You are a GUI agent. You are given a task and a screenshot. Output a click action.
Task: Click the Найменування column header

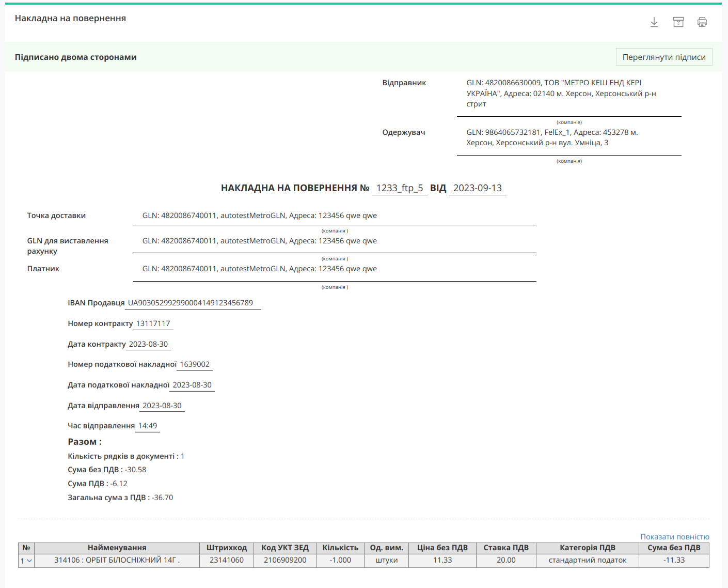click(117, 548)
